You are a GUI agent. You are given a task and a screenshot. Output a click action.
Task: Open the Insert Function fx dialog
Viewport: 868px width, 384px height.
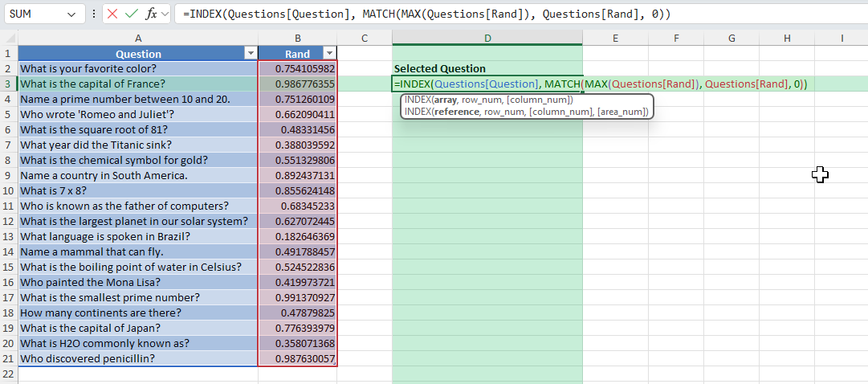pyautogui.click(x=151, y=14)
